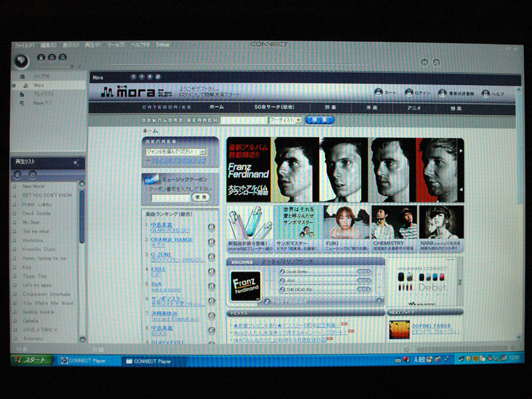The height and width of the screenshot is (399, 532).
Task: Open the DOPING PANDA link
Action: coord(431,326)
